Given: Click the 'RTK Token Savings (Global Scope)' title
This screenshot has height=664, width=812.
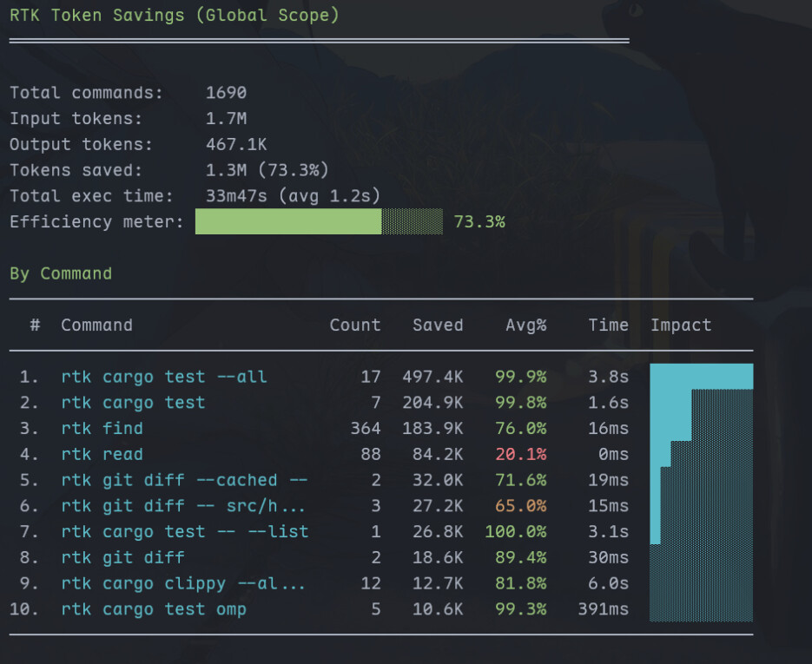Looking at the screenshot, I should 175,15.
